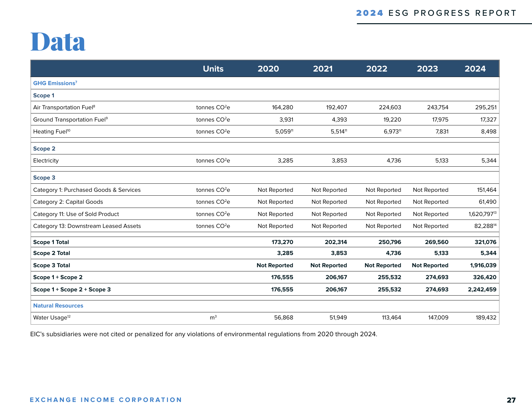Viewport: 532px width, 411px height.
Task: Click the 'Electricity' row label
Action: click(x=46, y=161)
